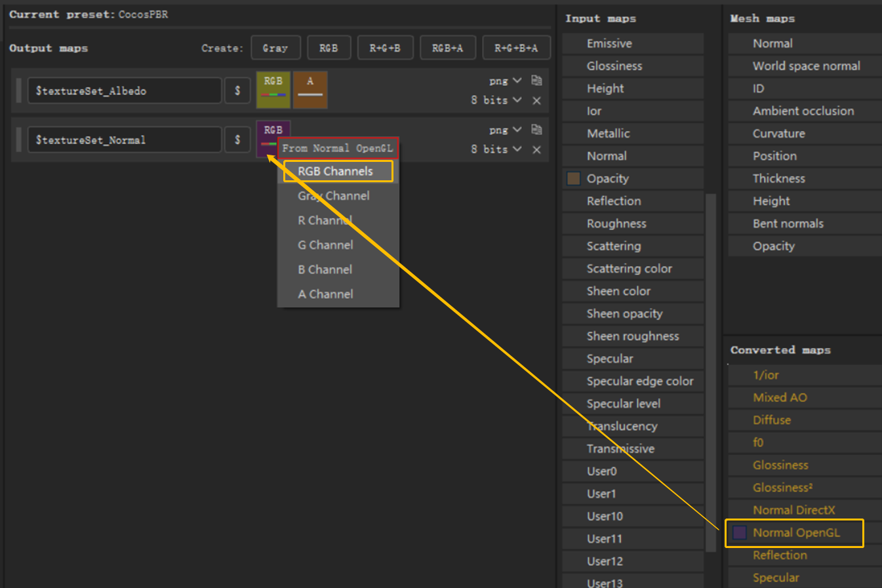
Task: Click the $ token button beside $textureSet_Albedo
Action: click(x=237, y=90)
